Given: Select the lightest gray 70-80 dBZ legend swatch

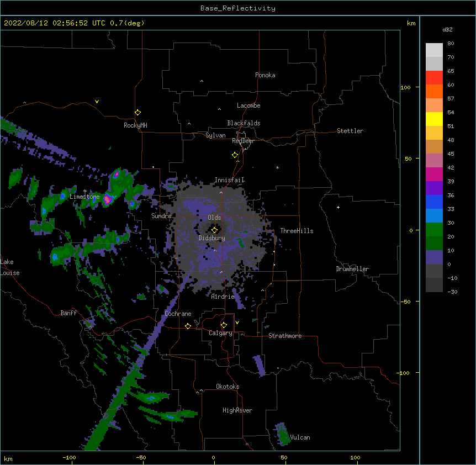Looking at the screenshot, I should 434,50.
